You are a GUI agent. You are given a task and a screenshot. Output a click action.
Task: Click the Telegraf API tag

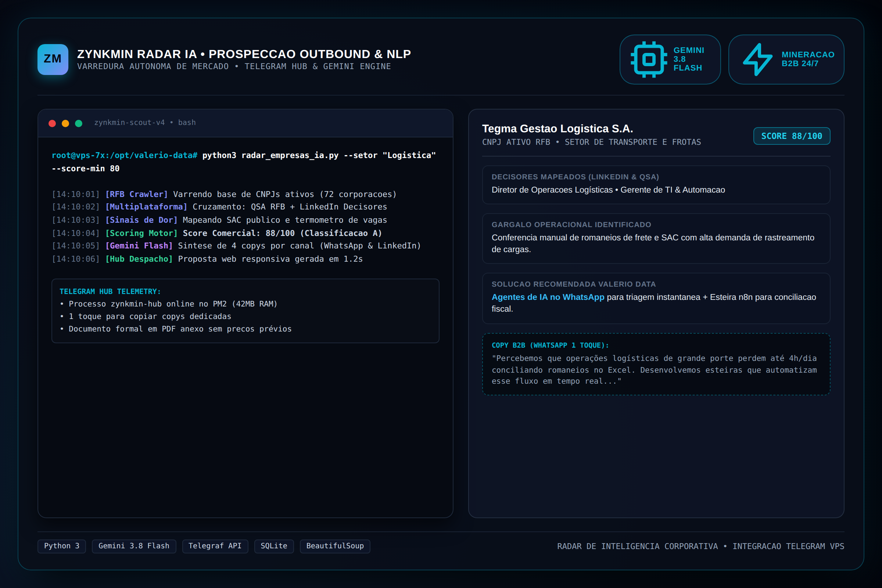(215, 546)
